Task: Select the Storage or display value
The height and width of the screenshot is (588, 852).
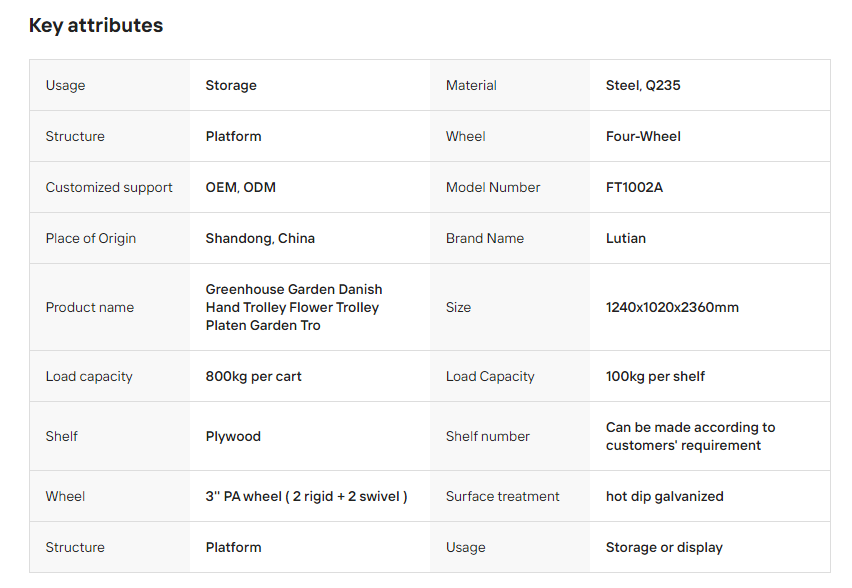Action: pyautogui.click(x=664, y=548)
